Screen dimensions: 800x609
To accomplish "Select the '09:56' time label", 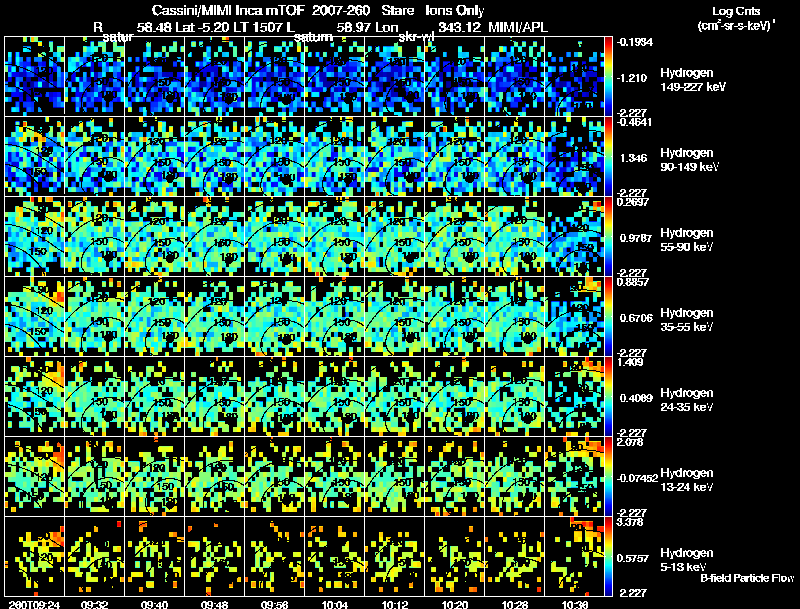I will tap(274, 604).
